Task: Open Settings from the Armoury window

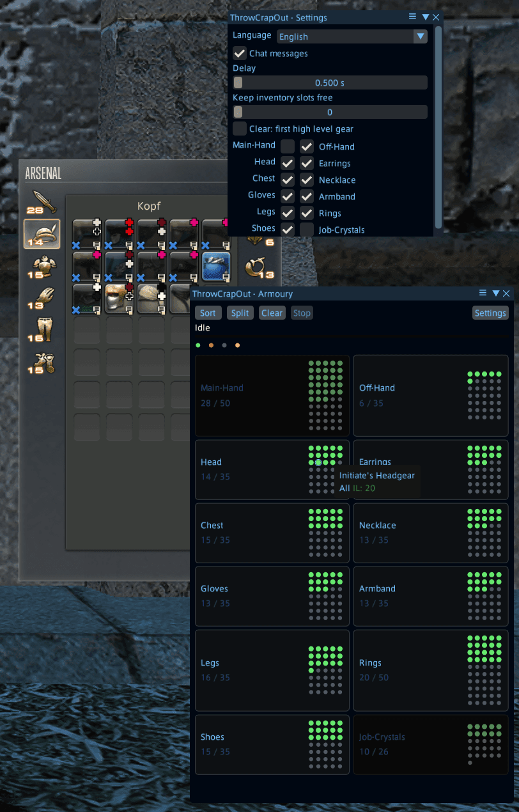Action: 490,313
